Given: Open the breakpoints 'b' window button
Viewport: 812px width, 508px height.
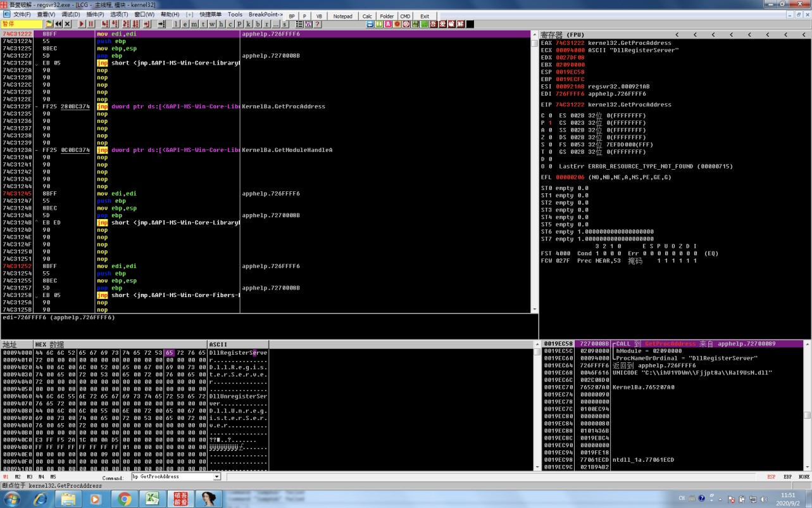Looking at the screenshot, I should click(x=257, y=24).
